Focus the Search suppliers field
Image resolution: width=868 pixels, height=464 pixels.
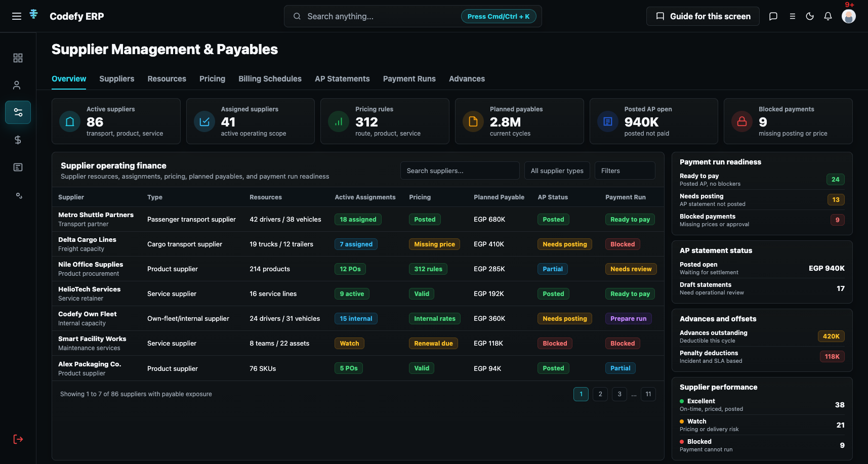pos(460,171)
